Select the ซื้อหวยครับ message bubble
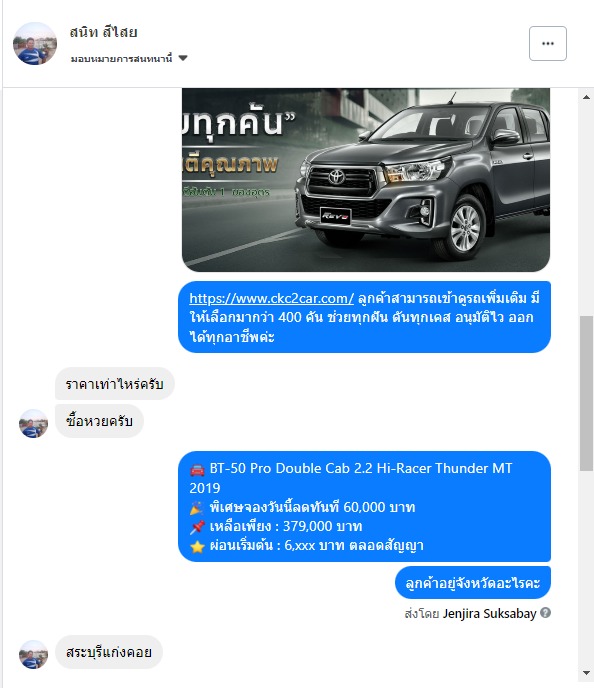This screenshot has height=688, width=594. pos(99,421)
